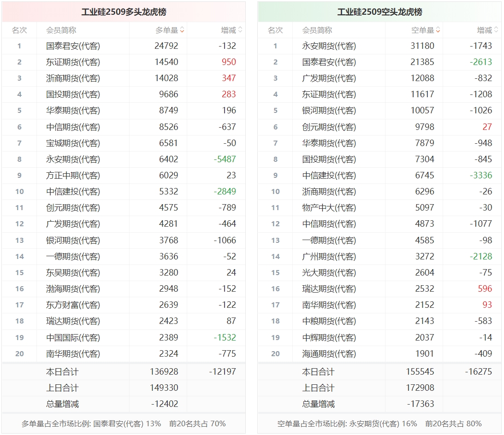The width and height of the screenshot is (504, 435).
Task: Click long table change total -12197
Action: tap(222, 372)
